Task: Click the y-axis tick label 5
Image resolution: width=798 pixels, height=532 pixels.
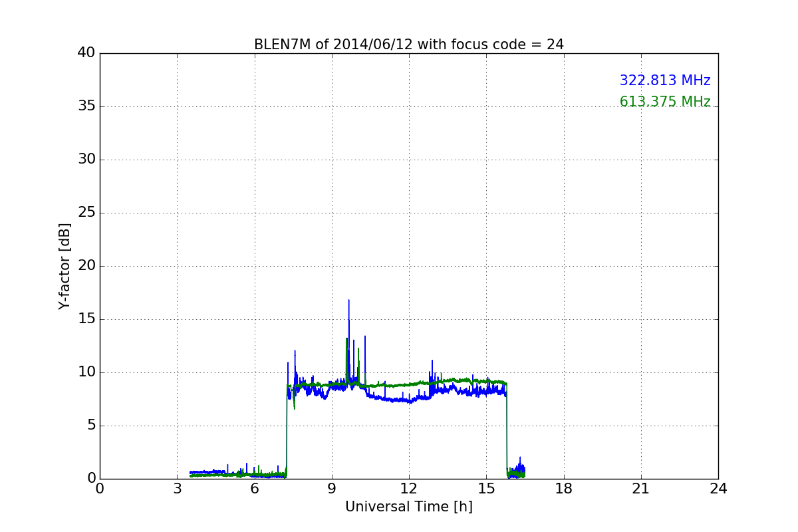Action: tap(91, 426)
